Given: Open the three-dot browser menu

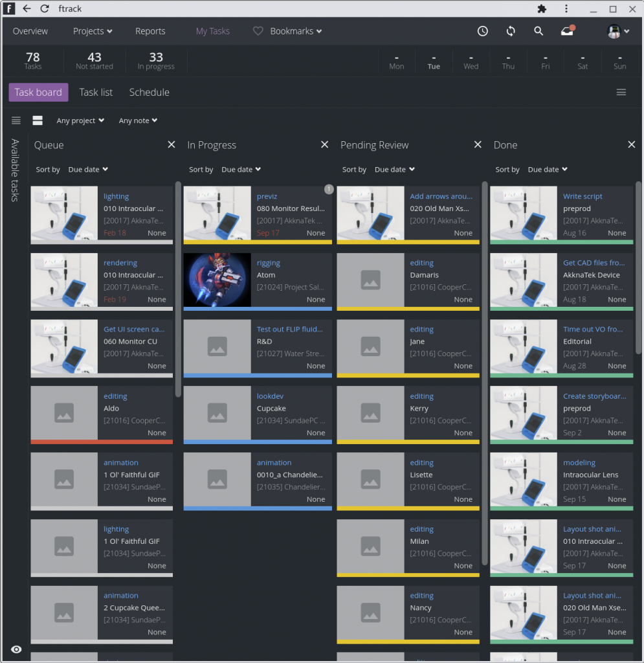Looking at the screenshot, I should click(x=566, y=9).
